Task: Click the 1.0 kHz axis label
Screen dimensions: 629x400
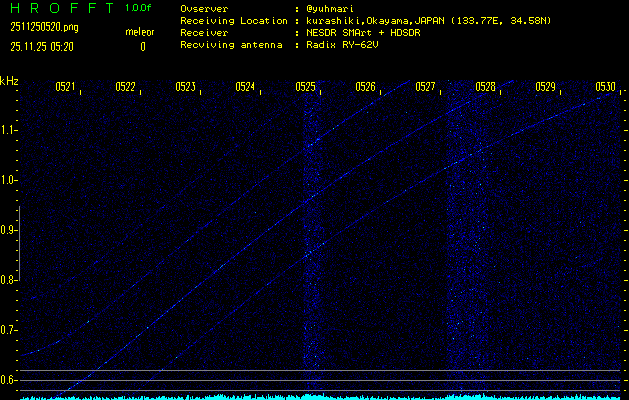Action: 8,180
